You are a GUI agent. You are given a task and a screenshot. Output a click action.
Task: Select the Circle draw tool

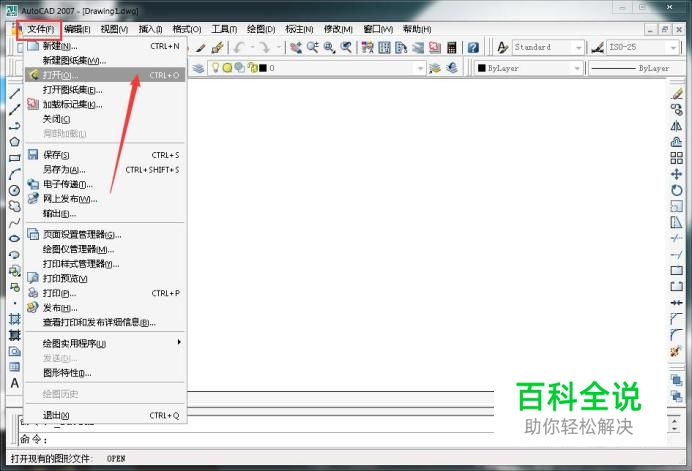click(15, 190)
